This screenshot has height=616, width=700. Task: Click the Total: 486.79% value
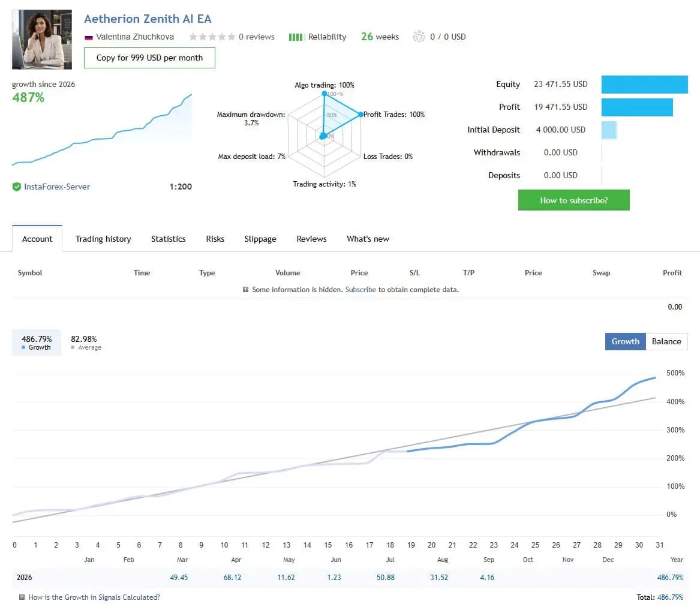pos(660,597)
